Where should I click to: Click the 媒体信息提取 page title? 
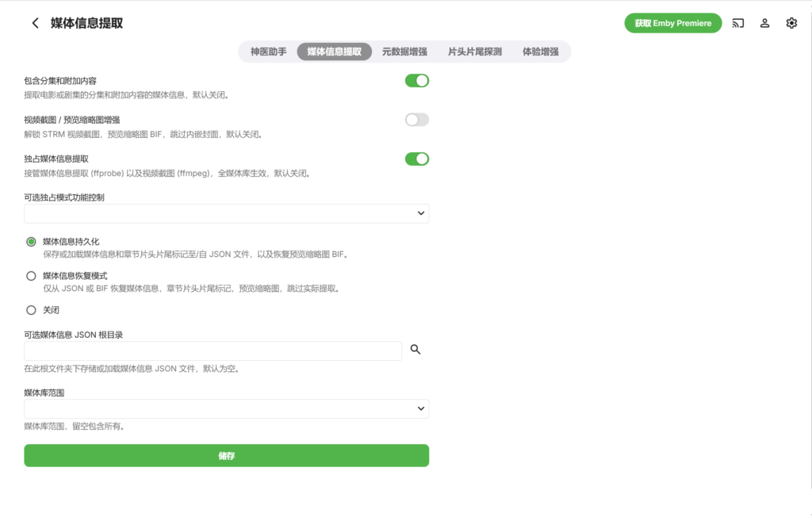[86, 23]
